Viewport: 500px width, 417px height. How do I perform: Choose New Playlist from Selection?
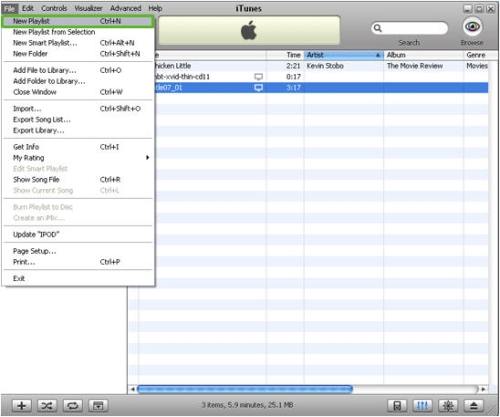[78, 32]
